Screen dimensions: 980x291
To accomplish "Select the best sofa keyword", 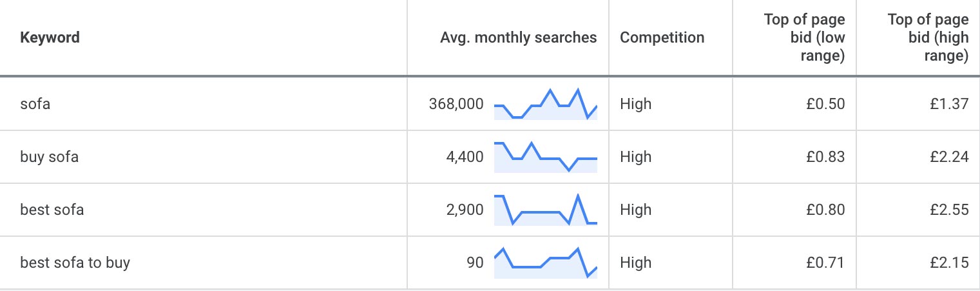I will coord(52,210).
